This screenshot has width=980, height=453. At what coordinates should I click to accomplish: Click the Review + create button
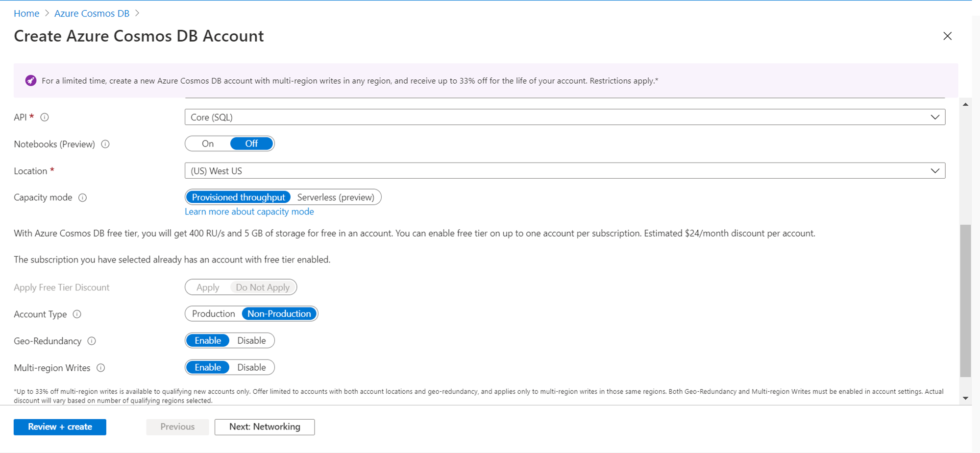[x=60, y=427]
